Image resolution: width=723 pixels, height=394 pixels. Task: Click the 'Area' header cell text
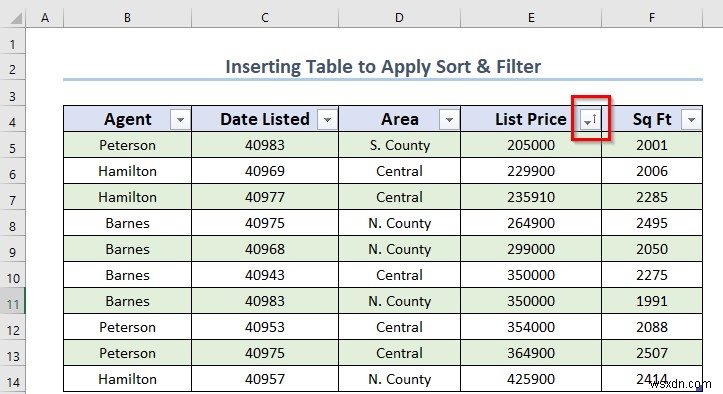coord(400,119)
